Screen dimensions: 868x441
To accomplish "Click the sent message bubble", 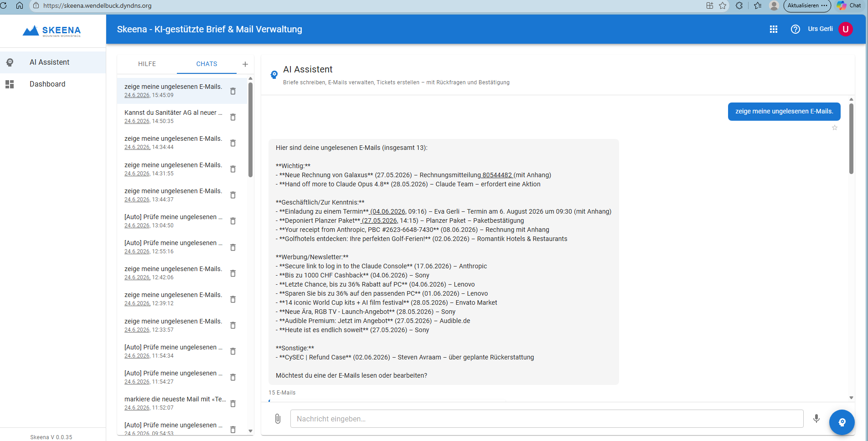I will coord(784,112).
